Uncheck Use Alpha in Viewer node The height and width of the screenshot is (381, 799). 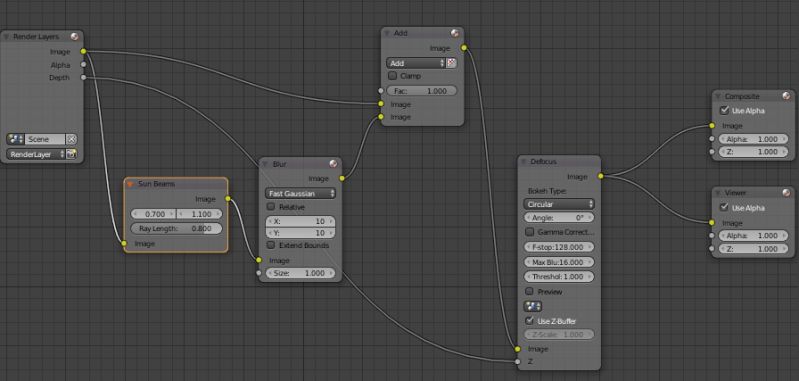click(724, 207)
